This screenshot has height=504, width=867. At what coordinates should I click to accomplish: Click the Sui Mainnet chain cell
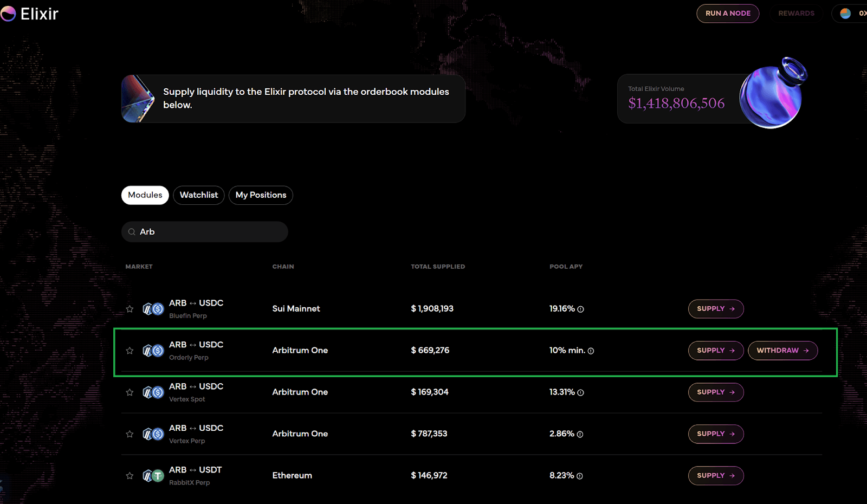click(296, 309)
